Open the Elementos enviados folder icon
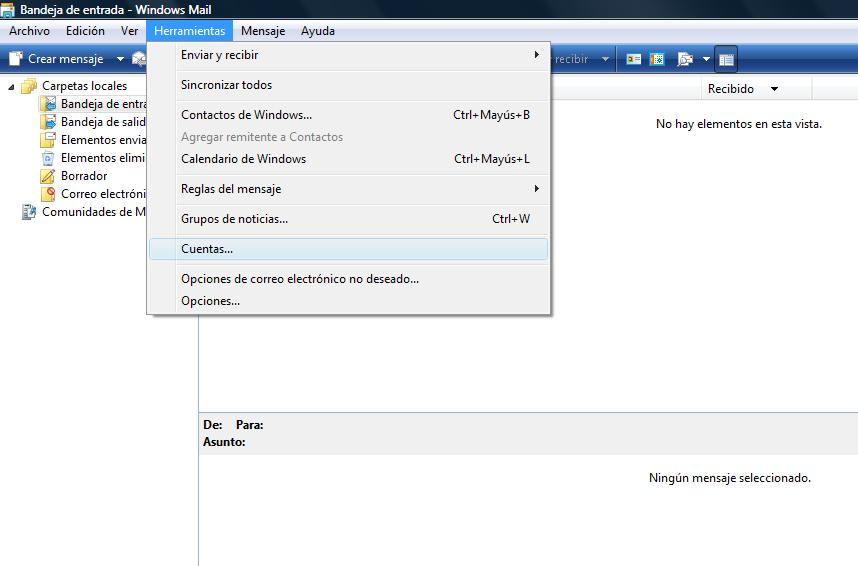The image size is (858, 566). (x=48, y=140)
